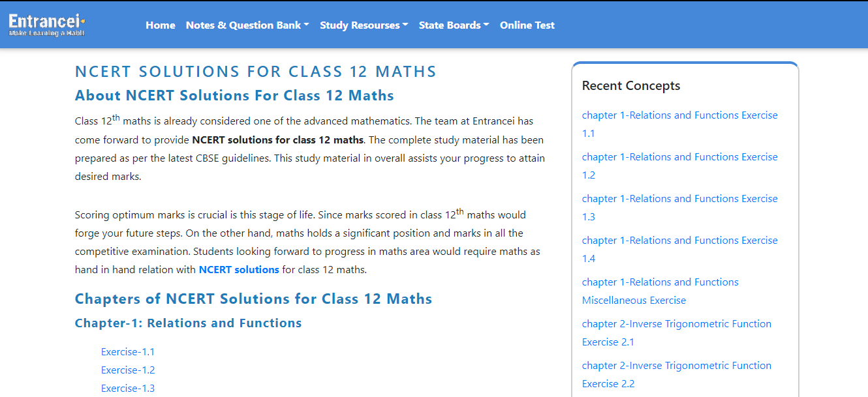868x397 pixels.
Task: Click the Chapters of NCERT Solutions heading
Action: [x=253, y=299]
